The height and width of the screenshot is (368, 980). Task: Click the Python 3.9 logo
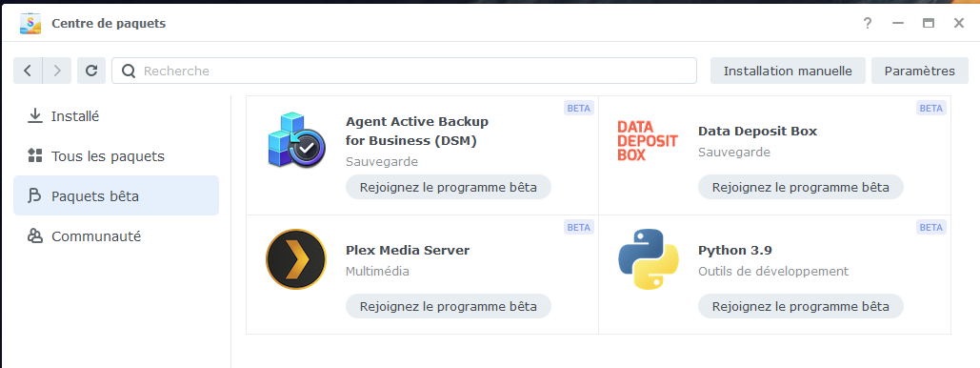coord(649,259)
